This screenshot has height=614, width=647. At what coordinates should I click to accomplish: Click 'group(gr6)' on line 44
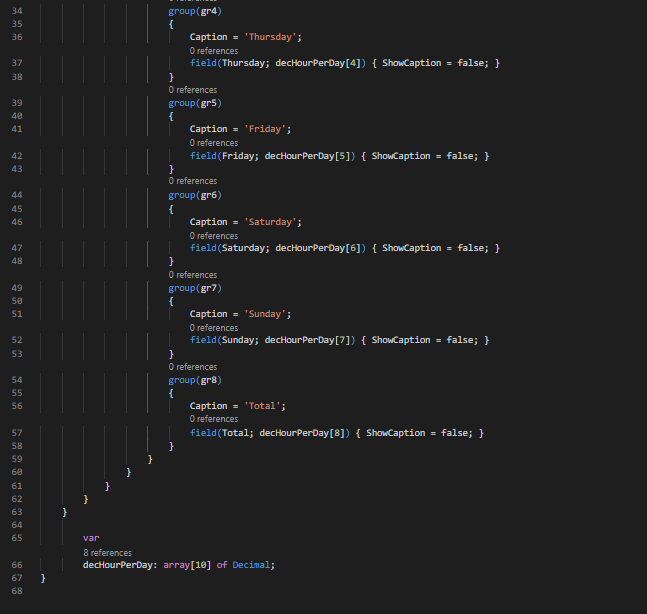pyautogui.click(x=195, y=195)
